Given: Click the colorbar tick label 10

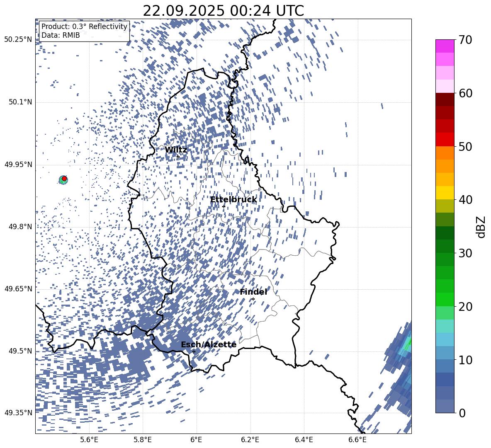Looking at the screenshot, I should click(465, 359).
